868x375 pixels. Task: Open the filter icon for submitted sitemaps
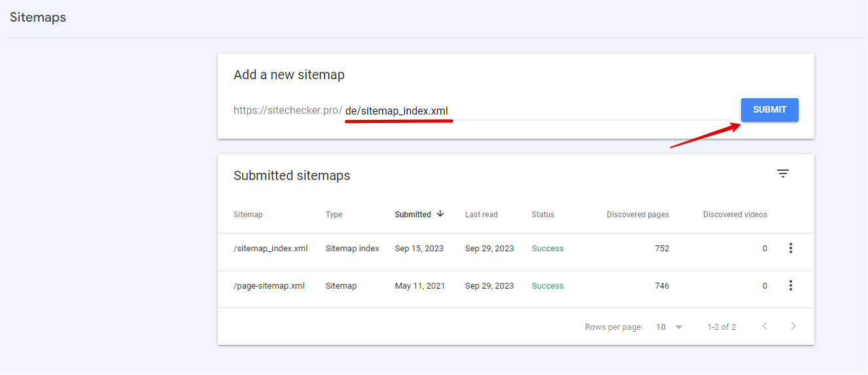(783, 173)
